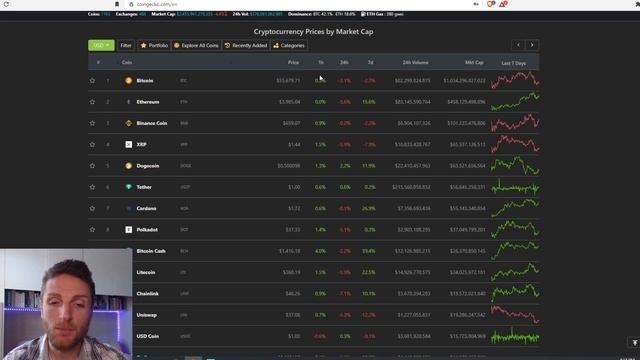Open the Dogecoin page link
This screenshot has height=360, width=640.
point(148,166)
